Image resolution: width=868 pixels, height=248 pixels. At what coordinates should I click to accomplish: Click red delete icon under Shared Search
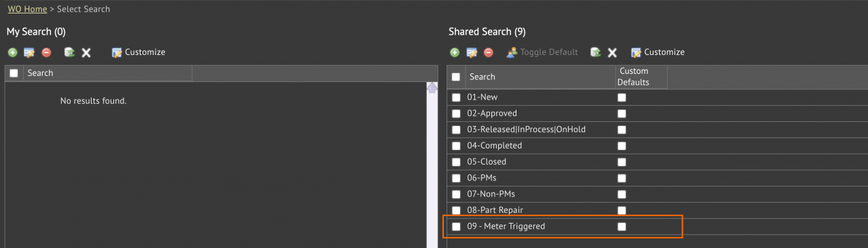pos(489,52)
